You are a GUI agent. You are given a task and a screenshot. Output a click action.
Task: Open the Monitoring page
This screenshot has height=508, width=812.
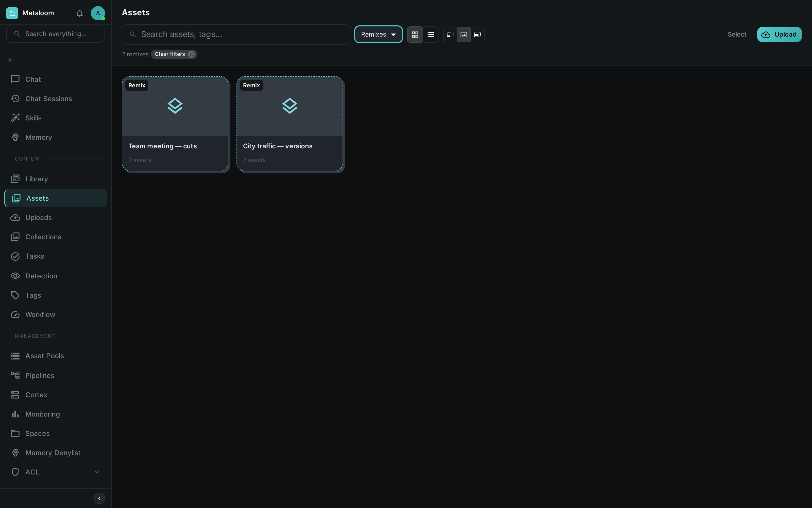55,414
